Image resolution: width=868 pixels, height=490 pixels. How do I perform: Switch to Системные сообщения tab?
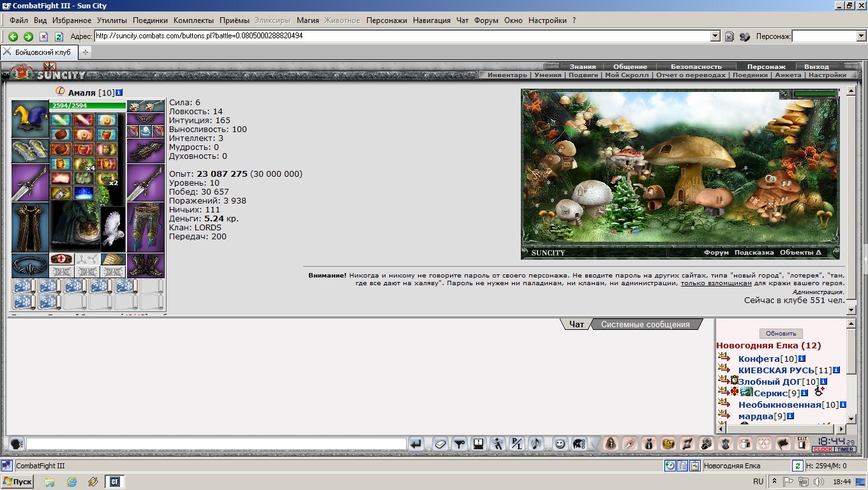(x=645, y=324)
